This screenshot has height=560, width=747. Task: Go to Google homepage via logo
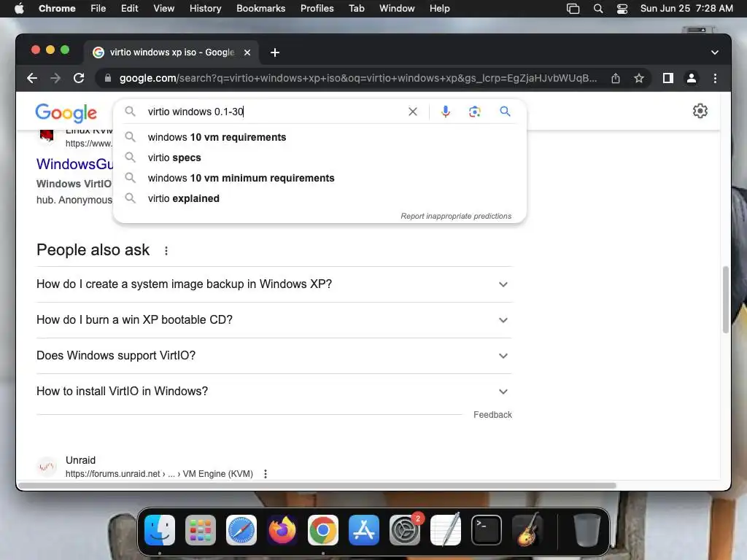(66, 113)
